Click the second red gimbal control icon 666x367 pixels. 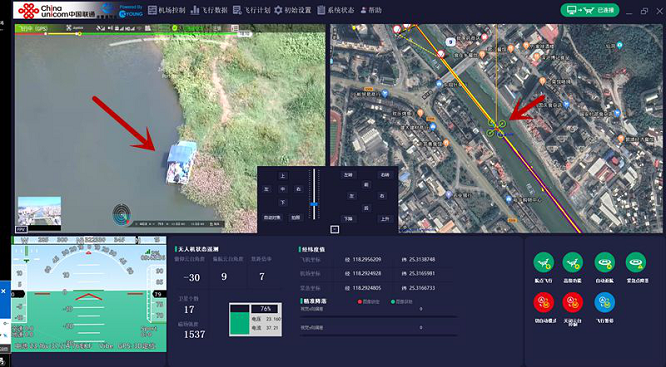573,302
